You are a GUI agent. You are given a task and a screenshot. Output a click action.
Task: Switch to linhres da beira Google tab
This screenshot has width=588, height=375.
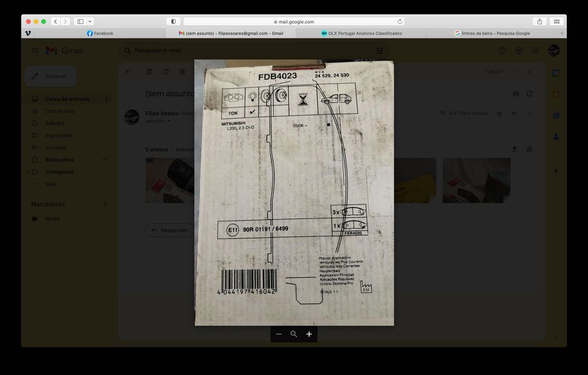492,33
